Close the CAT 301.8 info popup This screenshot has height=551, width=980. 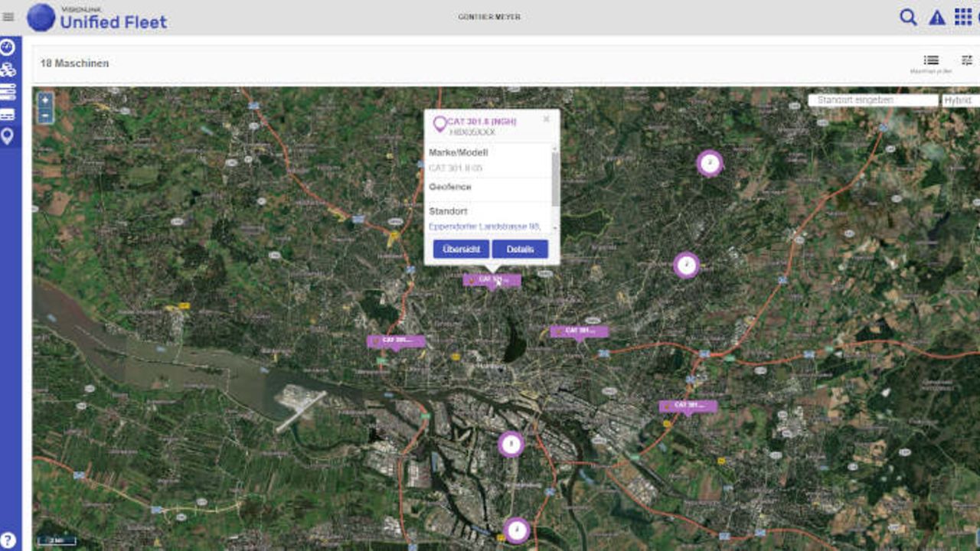[x=546, y=119]
